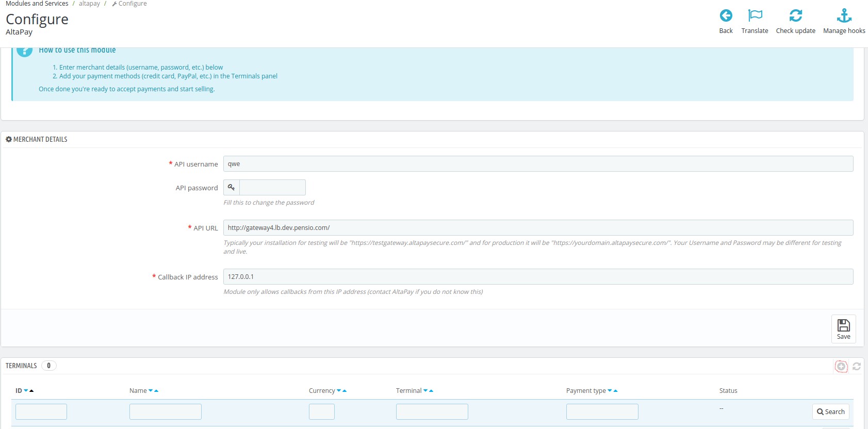Open the Translate flag icon
The image size is (868, 429).
click(755, 15)
